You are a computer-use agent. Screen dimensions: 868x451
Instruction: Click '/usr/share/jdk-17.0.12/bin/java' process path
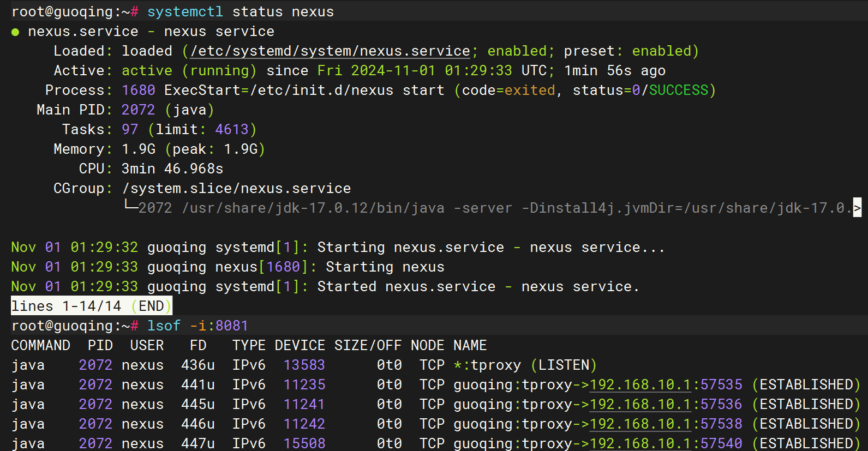[313, 208]
